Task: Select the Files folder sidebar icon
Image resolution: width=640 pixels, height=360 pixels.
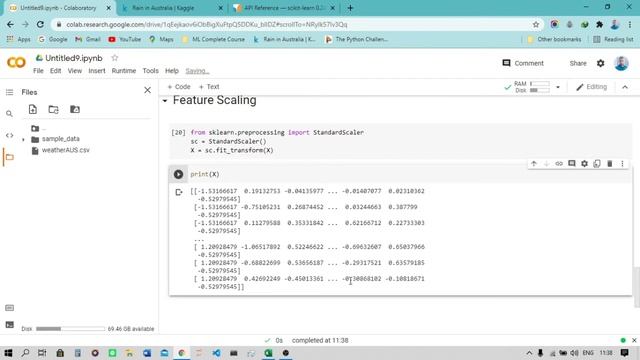Action: point(9,157)
